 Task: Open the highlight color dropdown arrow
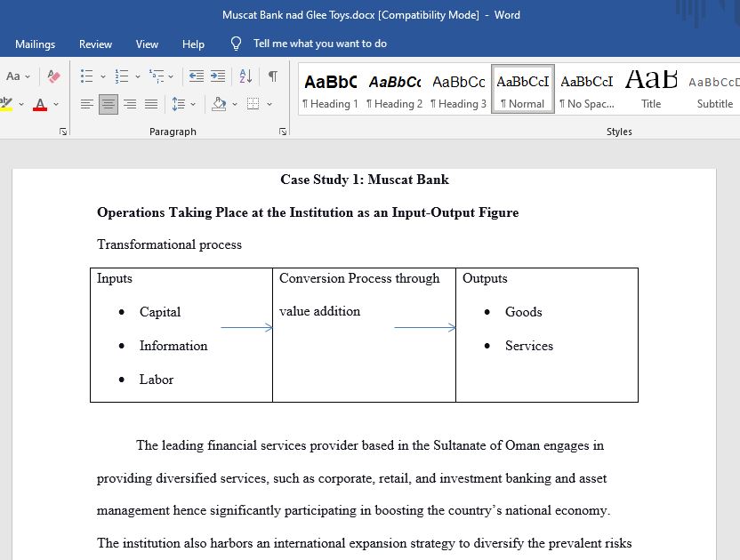click(x=21, y=104)
